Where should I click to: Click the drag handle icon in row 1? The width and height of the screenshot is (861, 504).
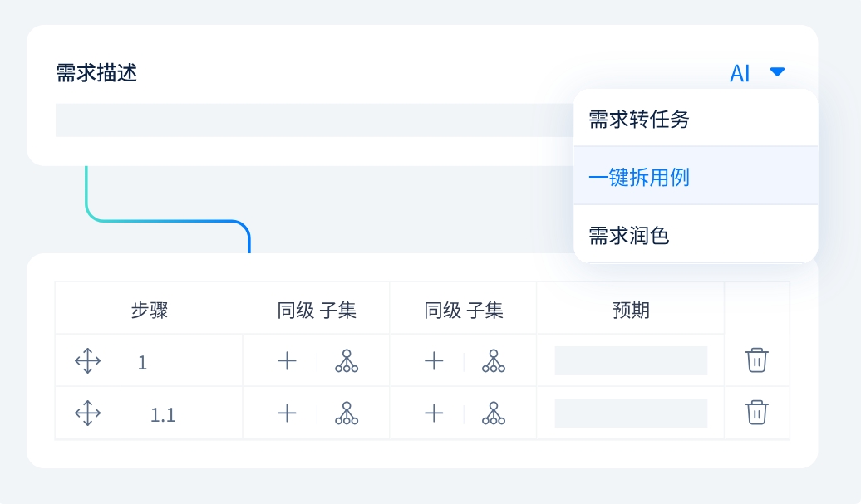tap(87, 361)
